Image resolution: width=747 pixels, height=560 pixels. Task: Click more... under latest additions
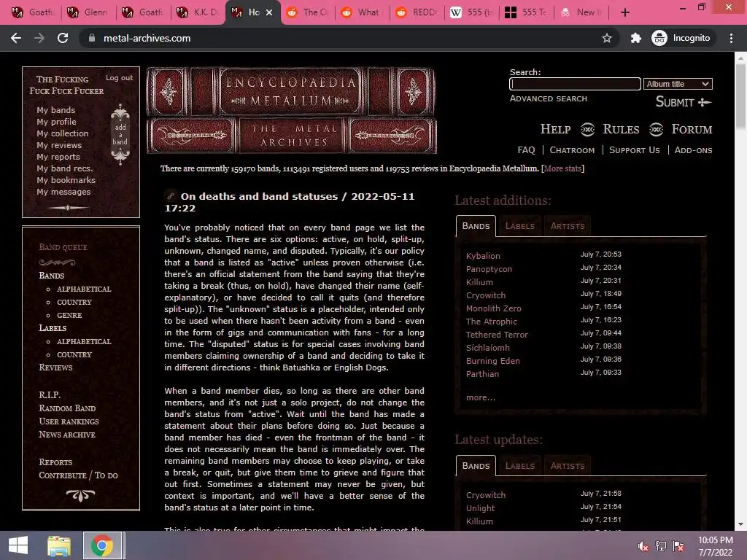pyautogui.click(x=481, y=397)
